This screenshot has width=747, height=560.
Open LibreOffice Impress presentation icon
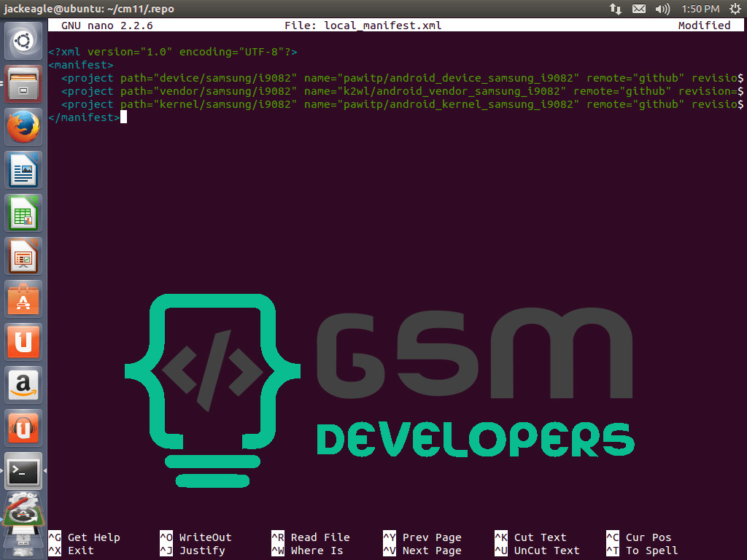click(23, 256)
